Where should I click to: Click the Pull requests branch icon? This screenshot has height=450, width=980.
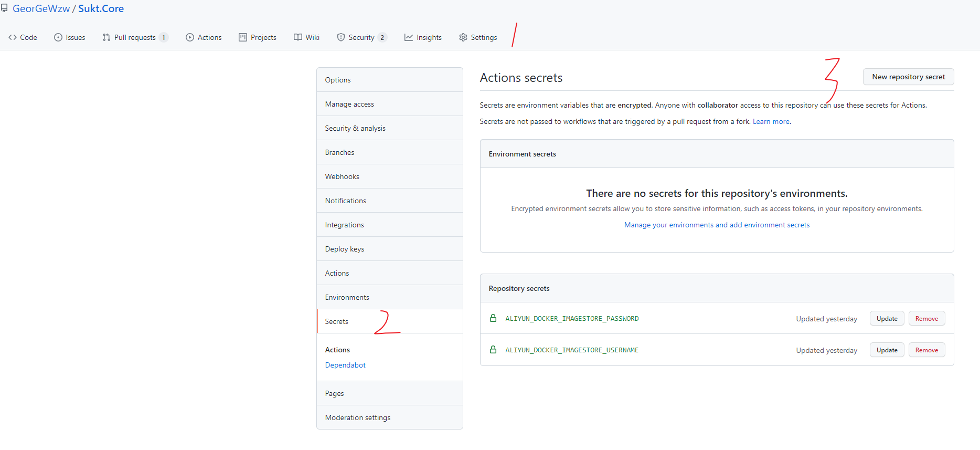tap(106, 37)
